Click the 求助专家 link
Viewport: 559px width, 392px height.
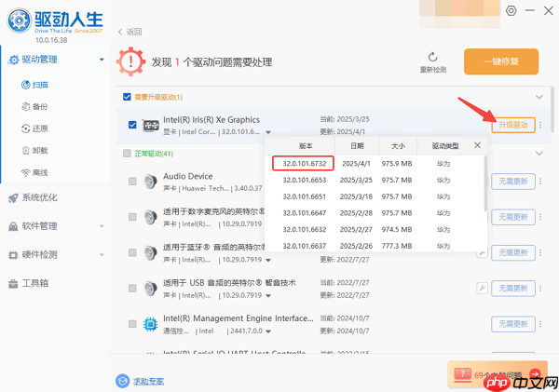tap(149, 382)
